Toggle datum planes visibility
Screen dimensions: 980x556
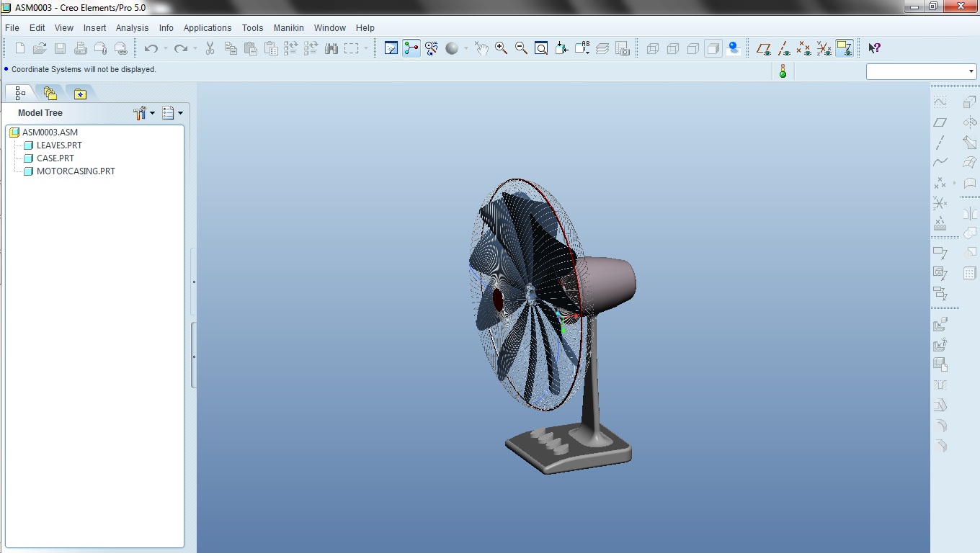pos(764,48)
